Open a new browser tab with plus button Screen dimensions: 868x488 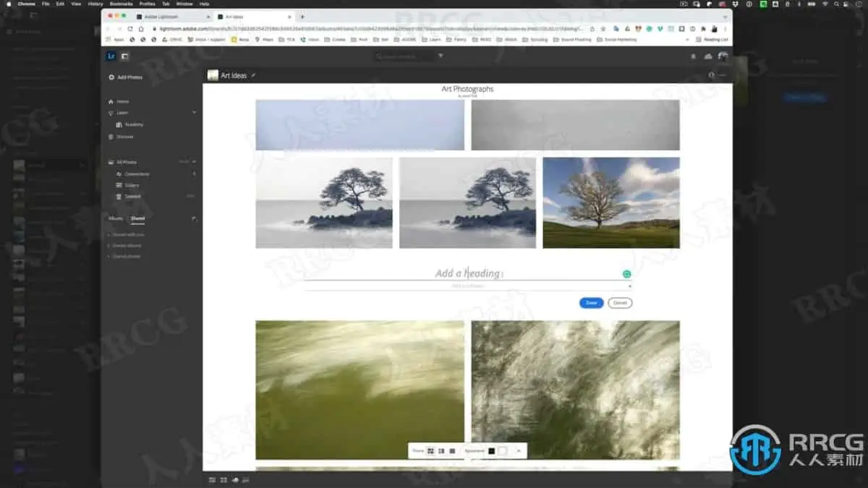(x=302, y=17)
